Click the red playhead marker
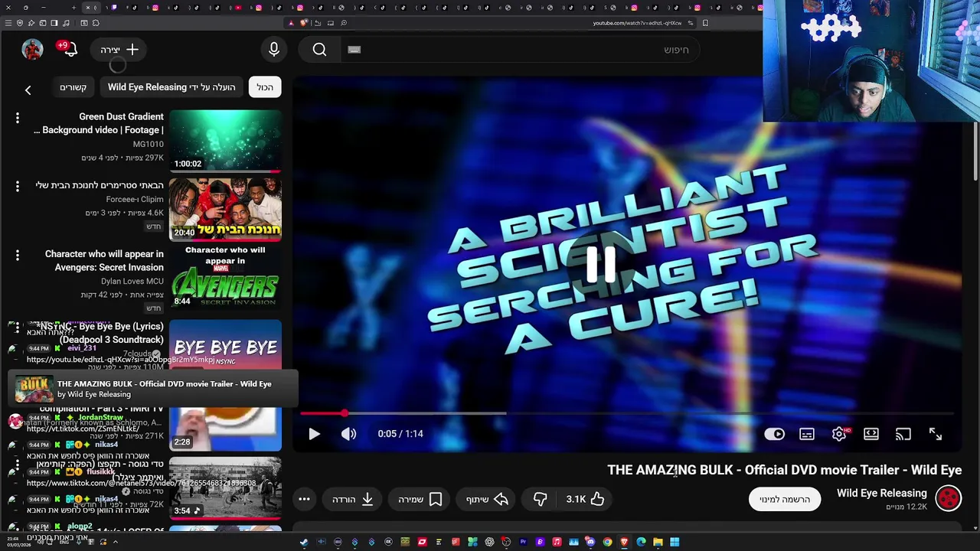The height and width of the screenshot is (551, 980). [x=345, y=413]
